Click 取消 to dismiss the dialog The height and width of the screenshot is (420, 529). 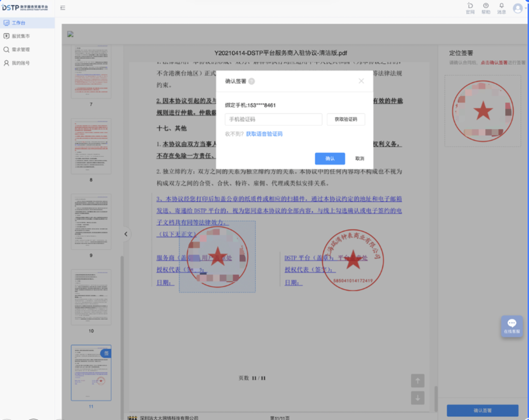click(x=359, y=159)
